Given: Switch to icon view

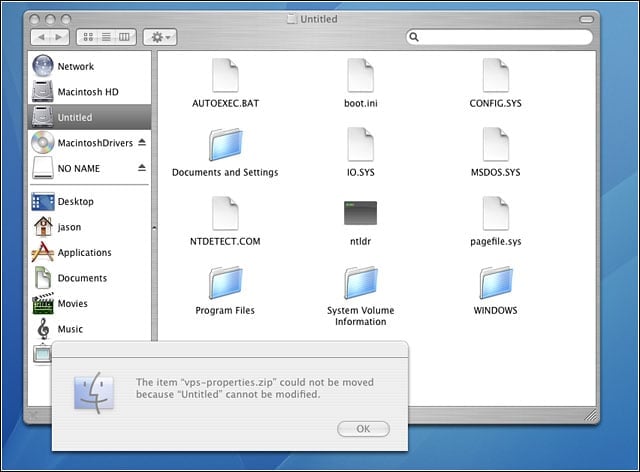Looking at the screenshot, I should [88, 37].
